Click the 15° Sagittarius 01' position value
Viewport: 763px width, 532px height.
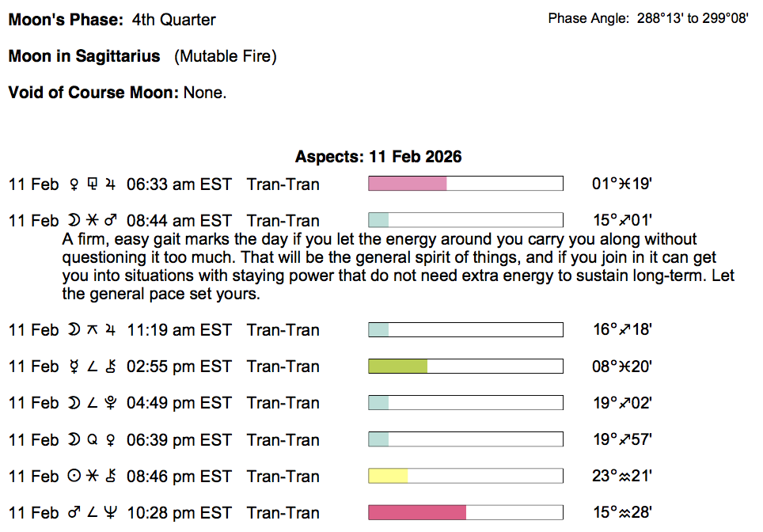(621, 221)
